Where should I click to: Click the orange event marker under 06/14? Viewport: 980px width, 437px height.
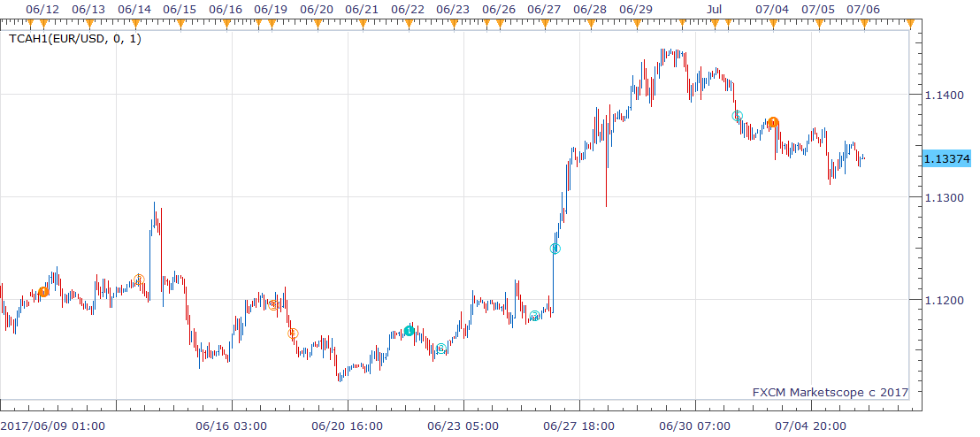pos(134,24)
